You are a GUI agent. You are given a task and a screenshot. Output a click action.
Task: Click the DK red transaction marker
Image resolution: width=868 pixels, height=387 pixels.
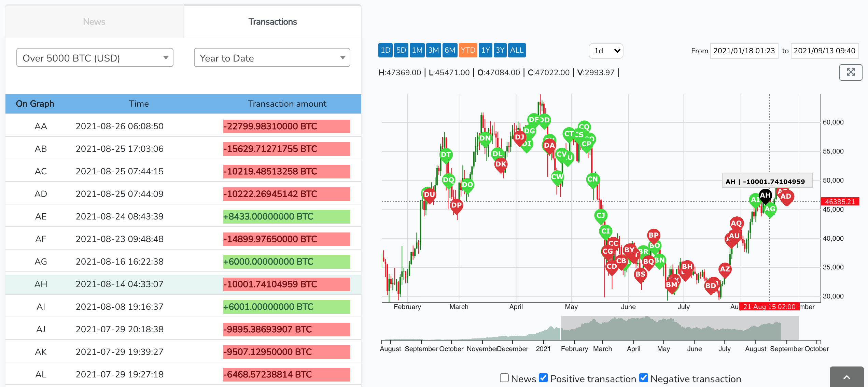(501, 164)
